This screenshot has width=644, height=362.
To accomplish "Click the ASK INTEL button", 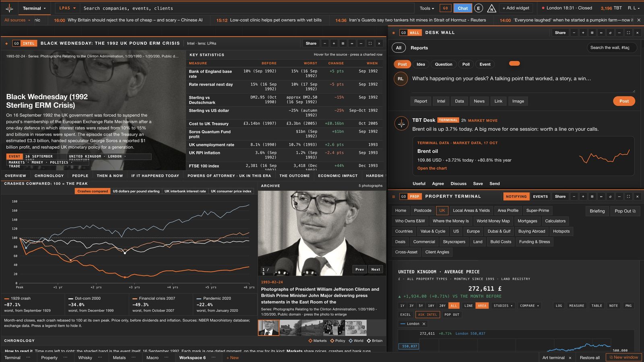I will pyautogui.click(x=427, y=315).
